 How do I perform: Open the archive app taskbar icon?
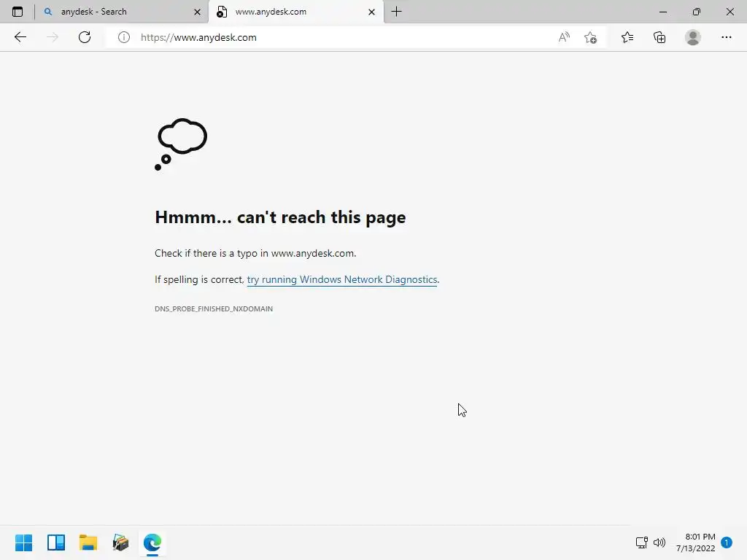[x=120, y=542]
